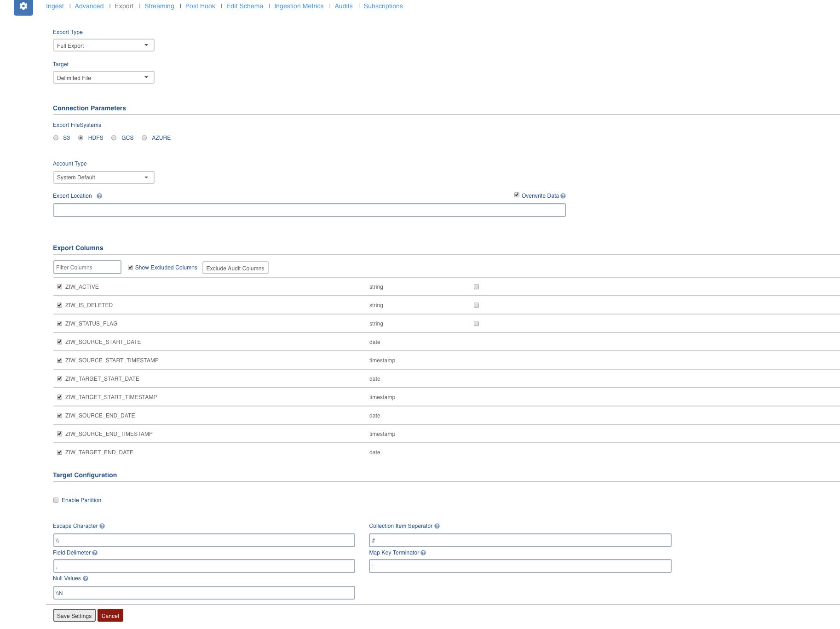Click Null Values help icon
The height and width of the screenshot is (629, 840).
click(86, 578)
